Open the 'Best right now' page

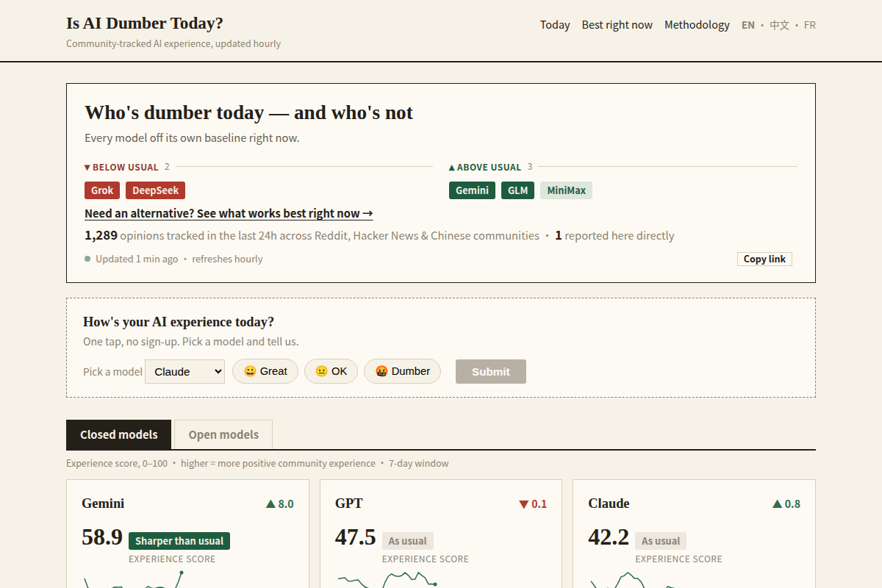tap(617, 25)
